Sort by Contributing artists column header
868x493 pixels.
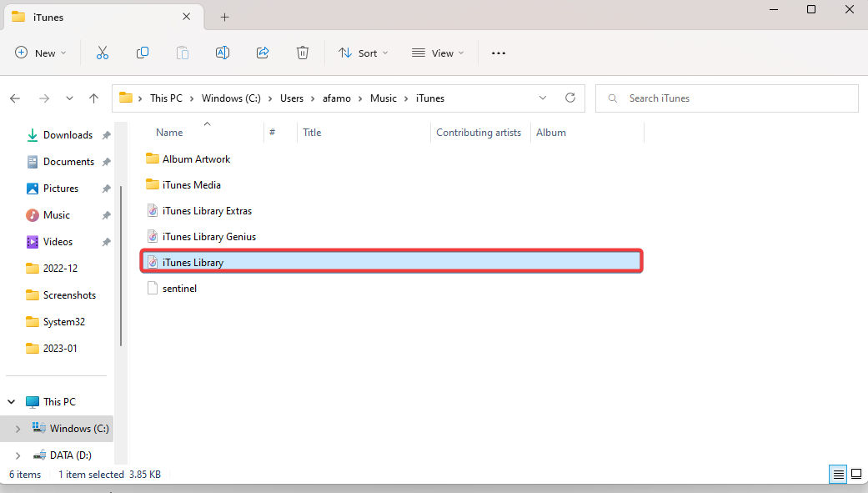coord(479,133)
